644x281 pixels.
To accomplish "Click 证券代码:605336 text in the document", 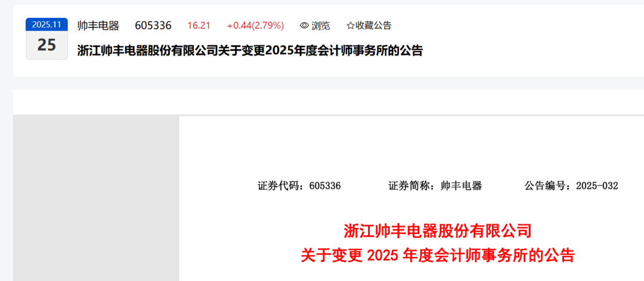I will click(299, 186).
